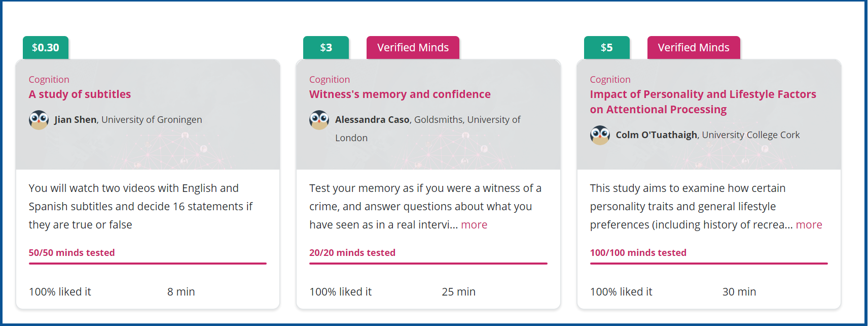Open "Impact of Personality and Lifestyle Factors" study
This screenshot has height=326, width=868.
(x=703, y=102)
